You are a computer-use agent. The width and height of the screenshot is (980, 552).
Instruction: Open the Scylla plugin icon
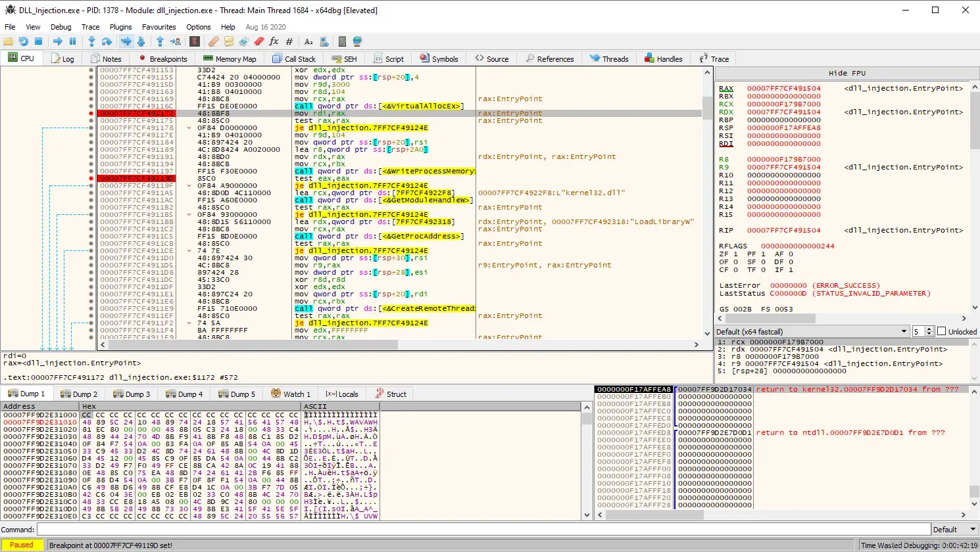[195, 41]
